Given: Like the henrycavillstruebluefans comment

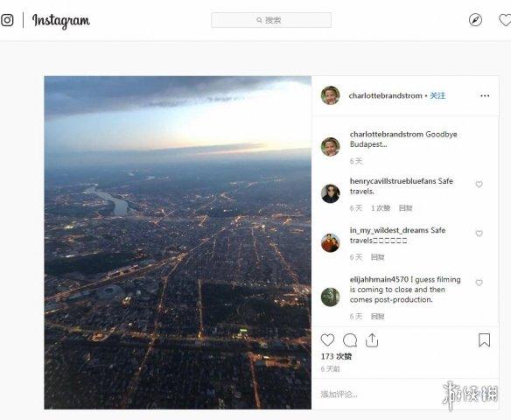Looking at the screenshot, I should (x=479, y=185).
